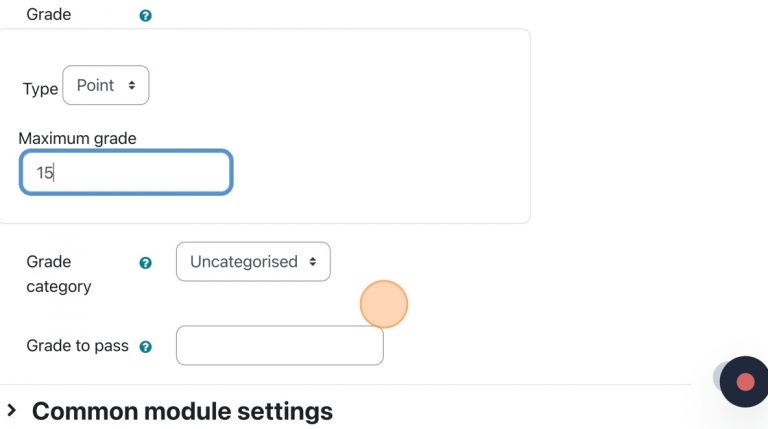Click the red record button
The height and width of the screenshot is (429, 768).
744,381
